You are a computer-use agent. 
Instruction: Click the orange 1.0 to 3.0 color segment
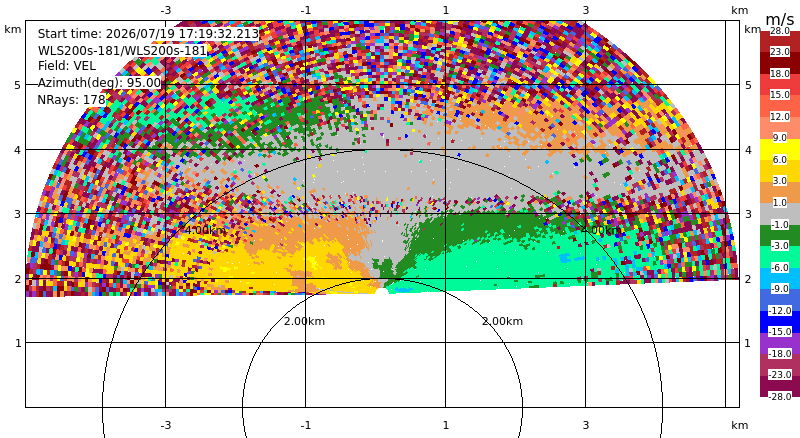click(780, 192)
